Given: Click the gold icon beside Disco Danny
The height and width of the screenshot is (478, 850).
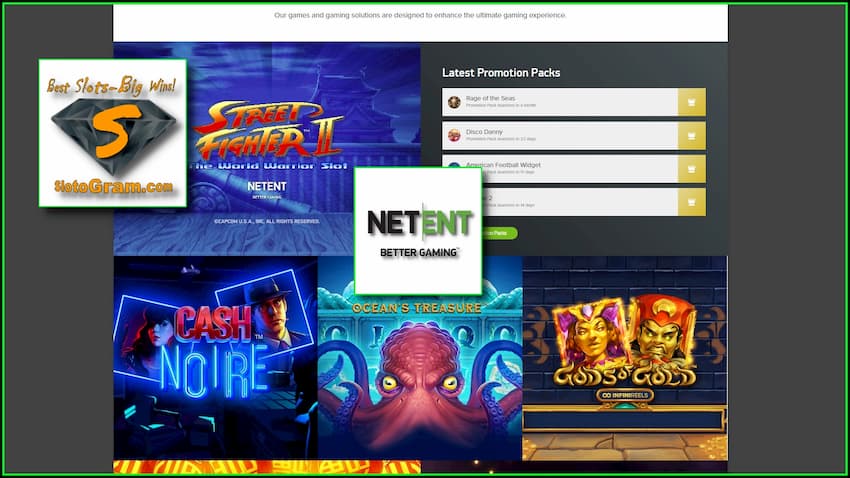Looking at the screenshot, I should [x=692, y=135].
